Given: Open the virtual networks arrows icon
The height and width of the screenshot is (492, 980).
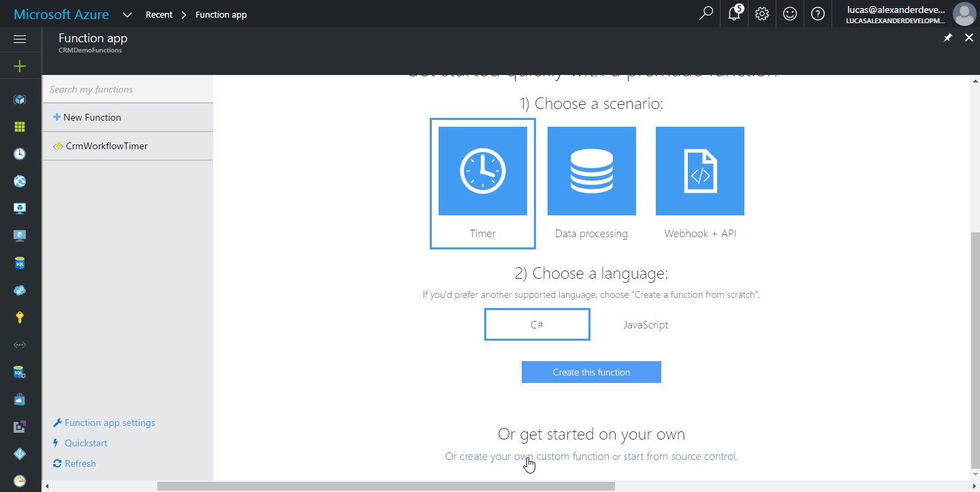Looking at the screenshot, I should tap(20, 345).
